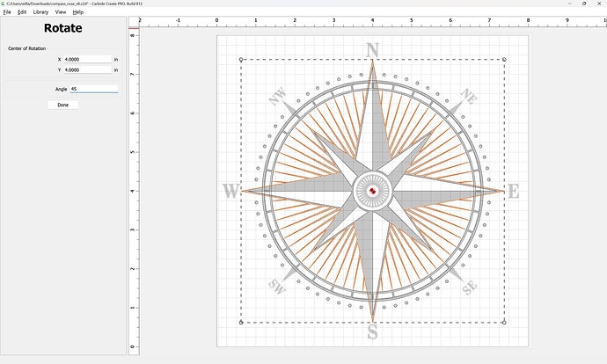Select the letter N on the compass
607x364 pixels.
point(373,49)
